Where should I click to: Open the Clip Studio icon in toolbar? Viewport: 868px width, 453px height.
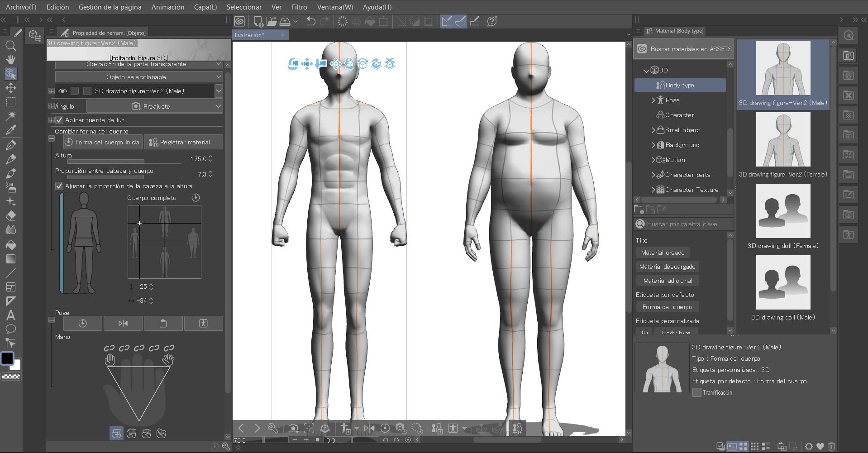tap(239, 21)
